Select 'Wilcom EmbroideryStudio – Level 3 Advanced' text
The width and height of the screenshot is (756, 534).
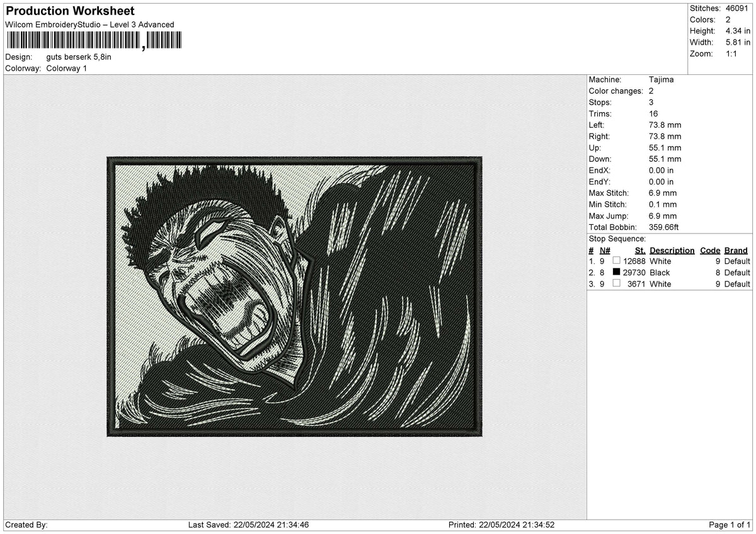pos(89,25)
